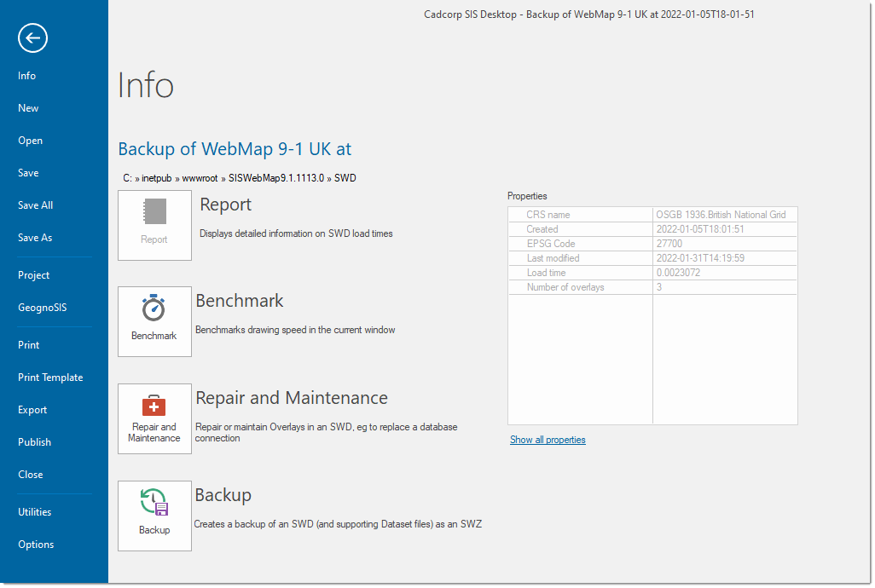This screenshot has width=875, height=588.
Task: Open the SISWebMap9.1.1113.0 path segment
Action: coord(276,178)
